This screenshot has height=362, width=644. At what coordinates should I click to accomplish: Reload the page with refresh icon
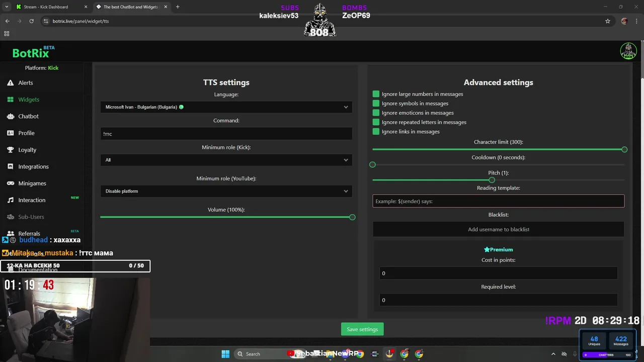(31, 21)
